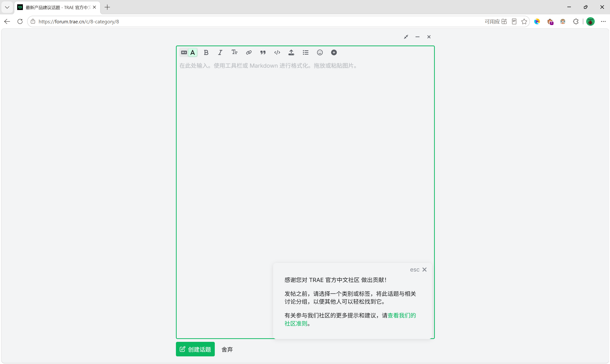
Task: Toggle italic formatting
Action: pos(220,52)
